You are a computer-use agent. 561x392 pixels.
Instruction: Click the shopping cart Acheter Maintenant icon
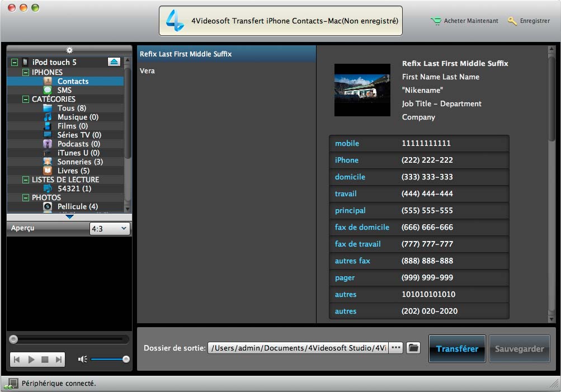tap(436, 21)
